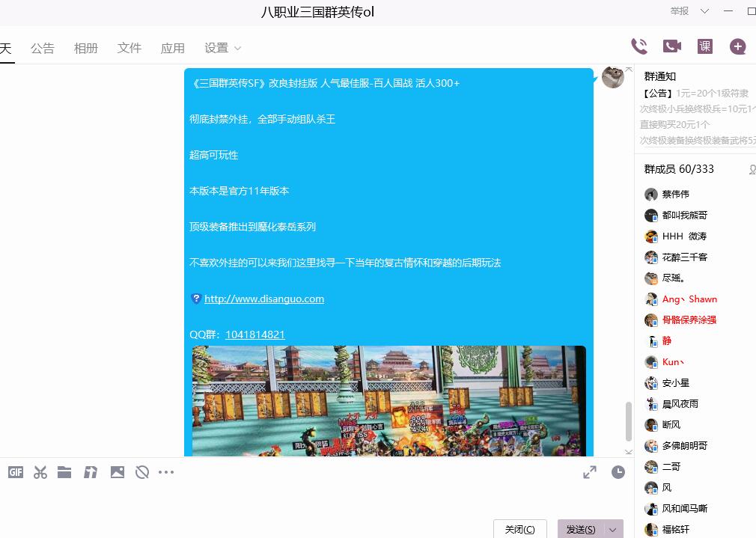
Task: Start a group video call
Action: point(672,46)
